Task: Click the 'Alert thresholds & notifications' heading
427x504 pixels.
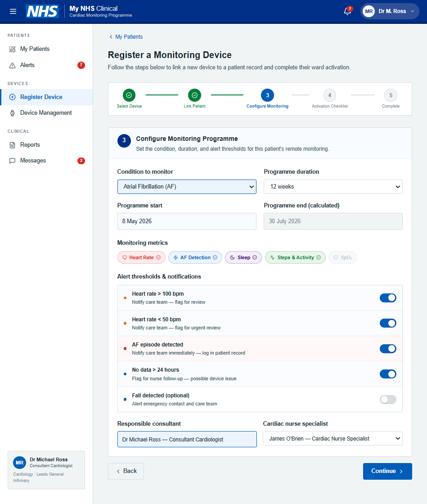Action: [x=159, y=277]
